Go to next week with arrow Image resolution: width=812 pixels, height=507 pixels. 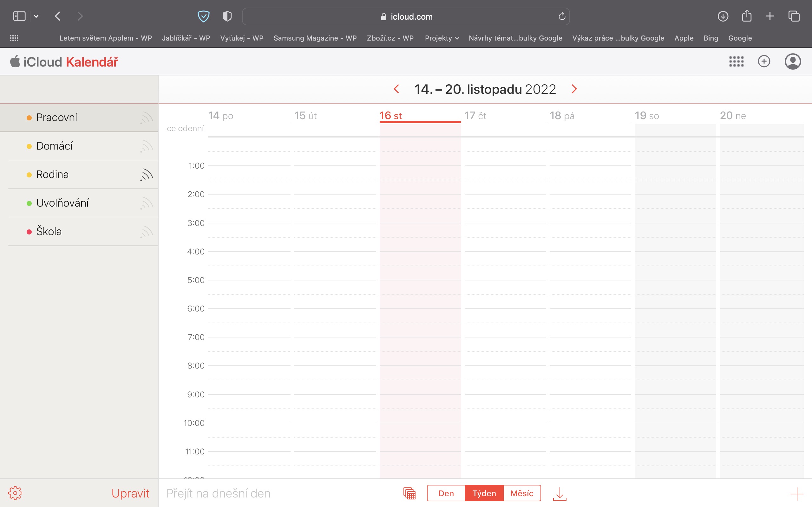point(574,89)
